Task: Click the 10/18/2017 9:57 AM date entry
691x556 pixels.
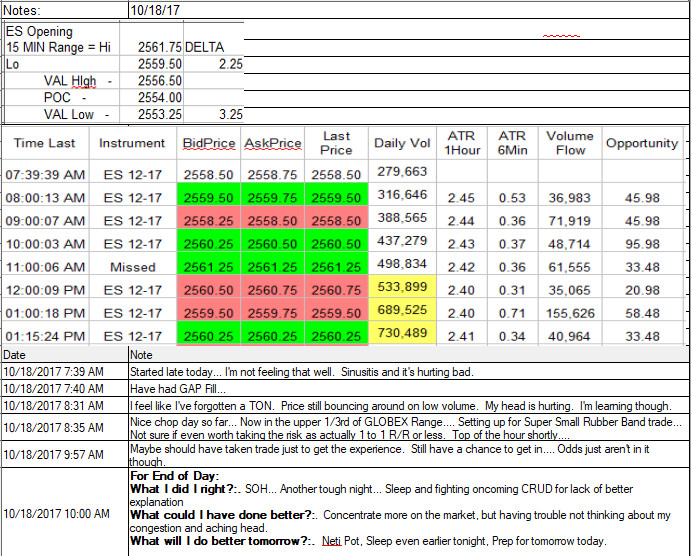Action: pyautogui.click(x=53, y=454)
